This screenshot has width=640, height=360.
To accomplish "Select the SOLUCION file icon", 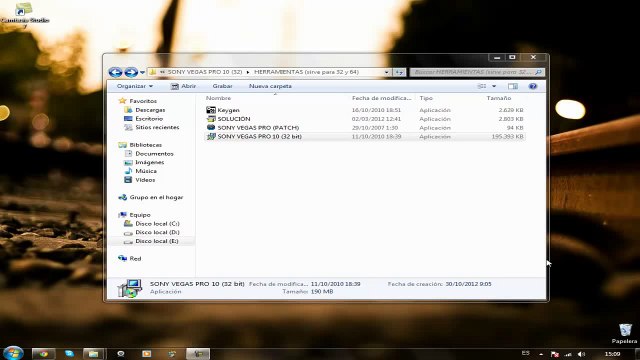I will pyautogui.click(x=211, y=119).
